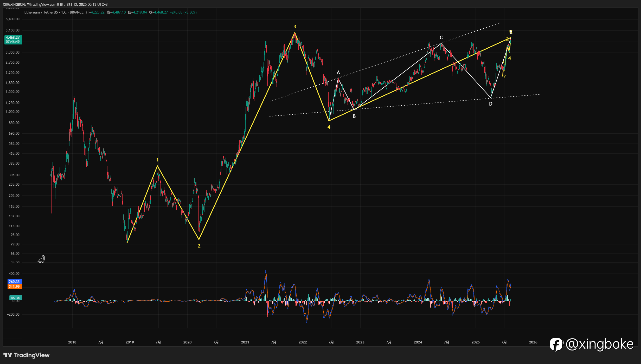Click the −200.00 indicator axis label
The width and height of the screenshot is (641, 364).
[x=13, y=315]
